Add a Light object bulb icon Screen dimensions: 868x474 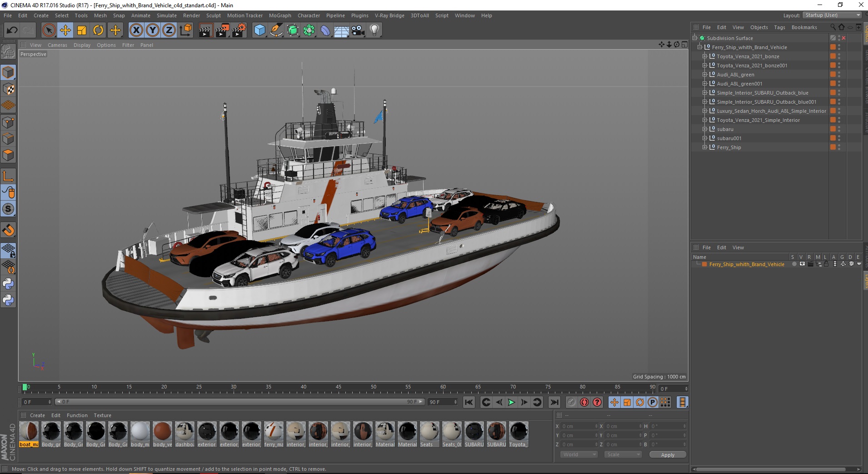pos(374,30)
